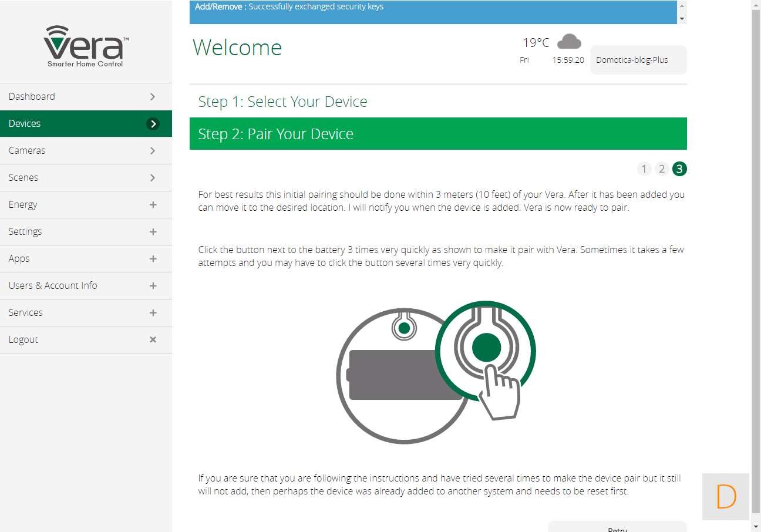Go to wizard step 2 indicator
Viewport: 761px width, 532px height.
(x=661, y=169)
